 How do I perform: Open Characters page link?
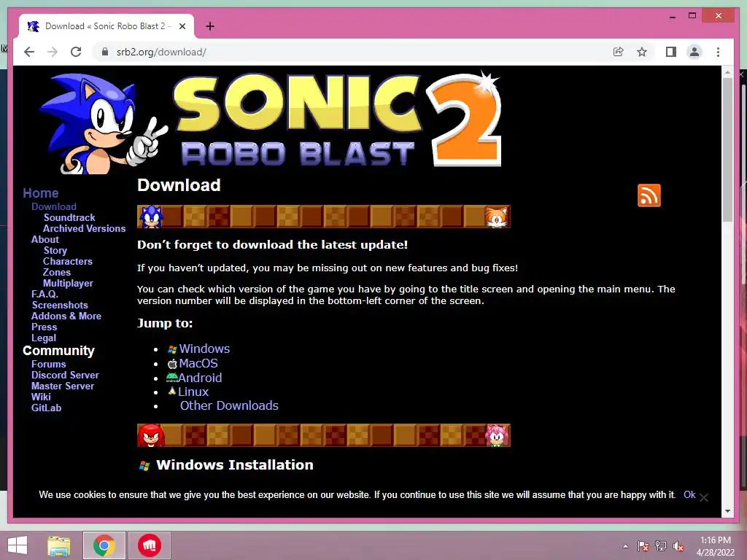pyautogui.click(x=68, y=262)
